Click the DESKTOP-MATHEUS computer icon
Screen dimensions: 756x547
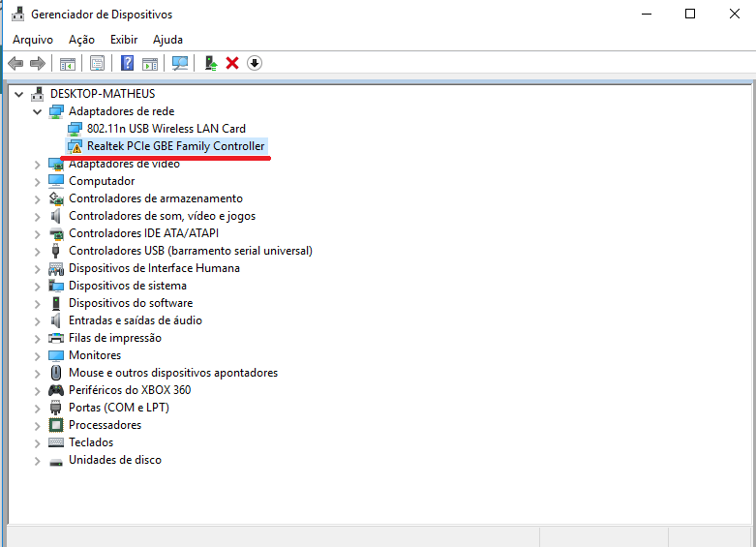pos(37,94)
